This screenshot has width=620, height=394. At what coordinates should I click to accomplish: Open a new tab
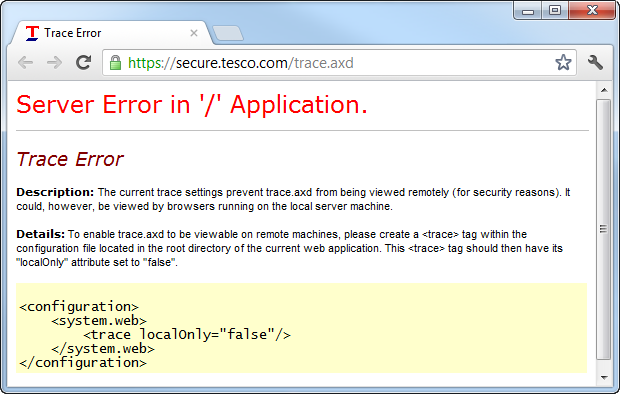click(228, 33)
